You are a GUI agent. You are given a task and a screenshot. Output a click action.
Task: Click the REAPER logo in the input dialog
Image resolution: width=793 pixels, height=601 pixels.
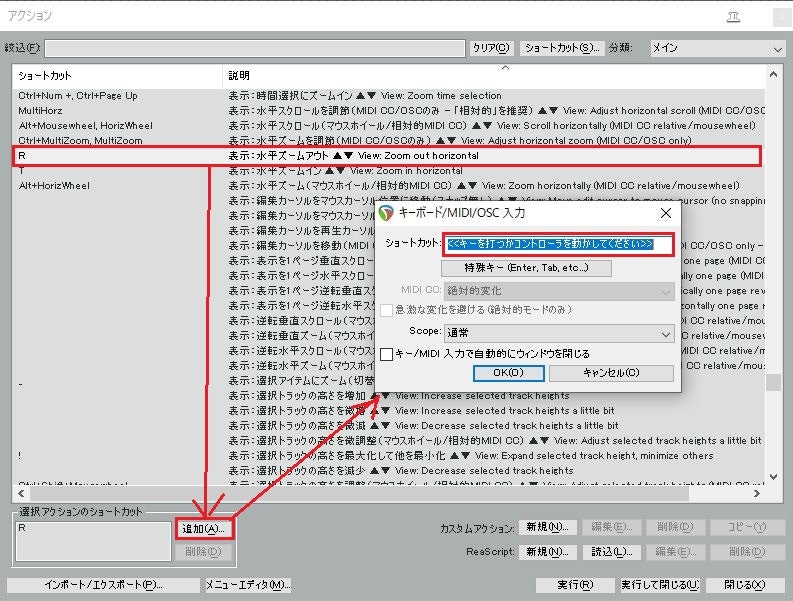[386, 213]
